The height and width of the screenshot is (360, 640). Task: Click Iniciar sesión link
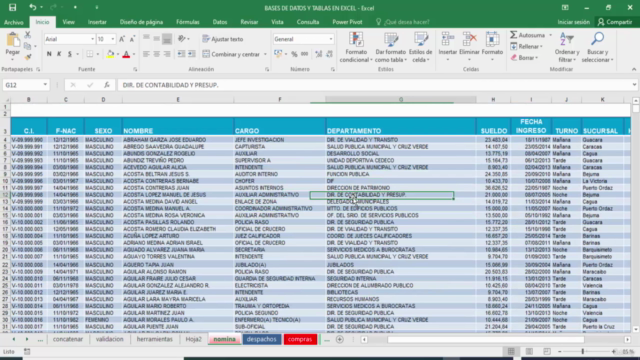(573, 22)
